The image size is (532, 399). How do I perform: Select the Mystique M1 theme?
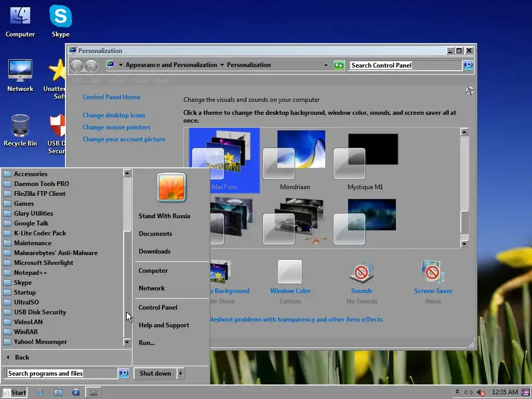[x=365, y=160]
